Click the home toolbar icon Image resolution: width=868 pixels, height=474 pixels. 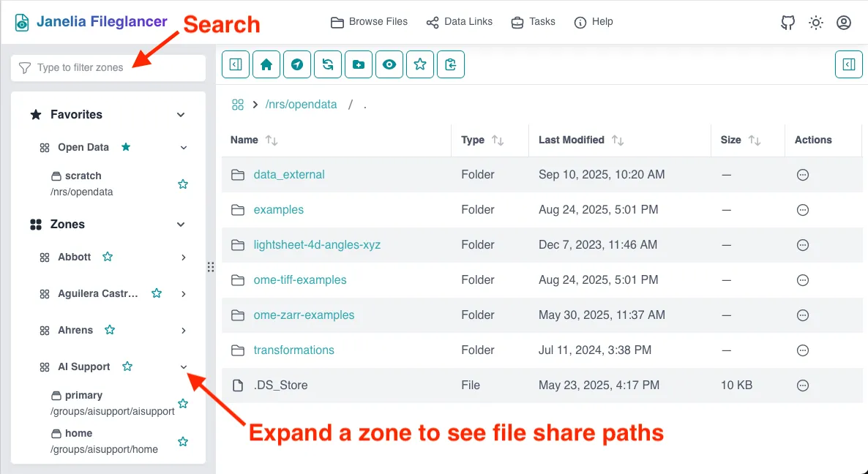click(266, 64)
